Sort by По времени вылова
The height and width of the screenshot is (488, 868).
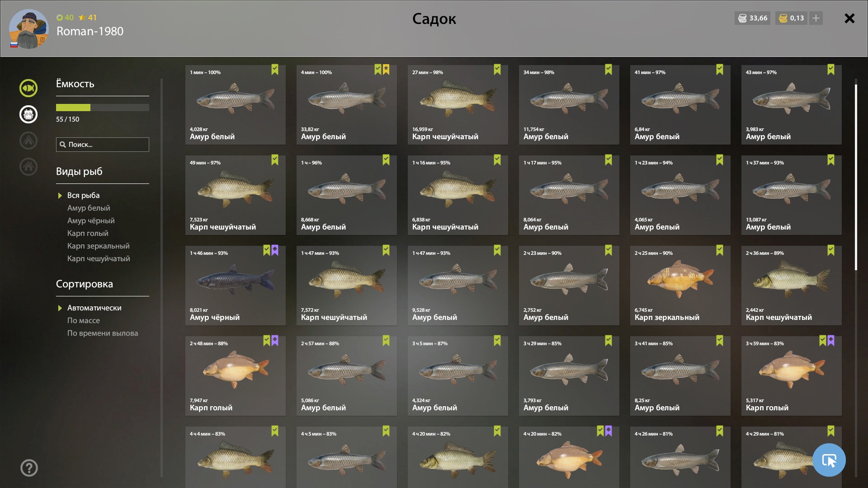point(103,333)
